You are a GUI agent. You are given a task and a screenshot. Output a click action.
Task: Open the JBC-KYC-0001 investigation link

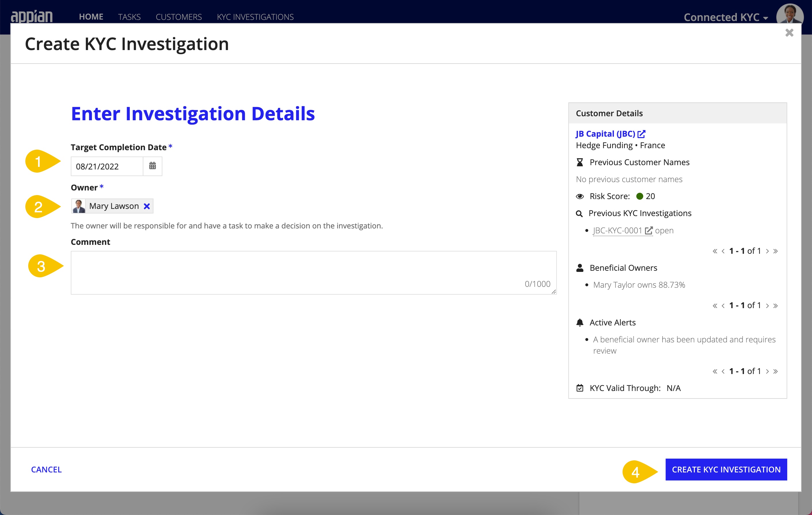click(x=617, y=230)
